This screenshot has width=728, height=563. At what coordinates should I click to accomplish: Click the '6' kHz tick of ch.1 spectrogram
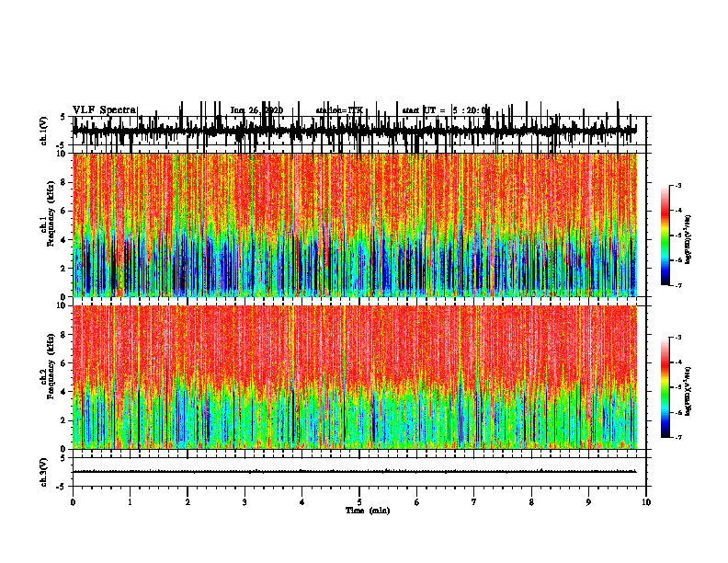coord(63,212)
